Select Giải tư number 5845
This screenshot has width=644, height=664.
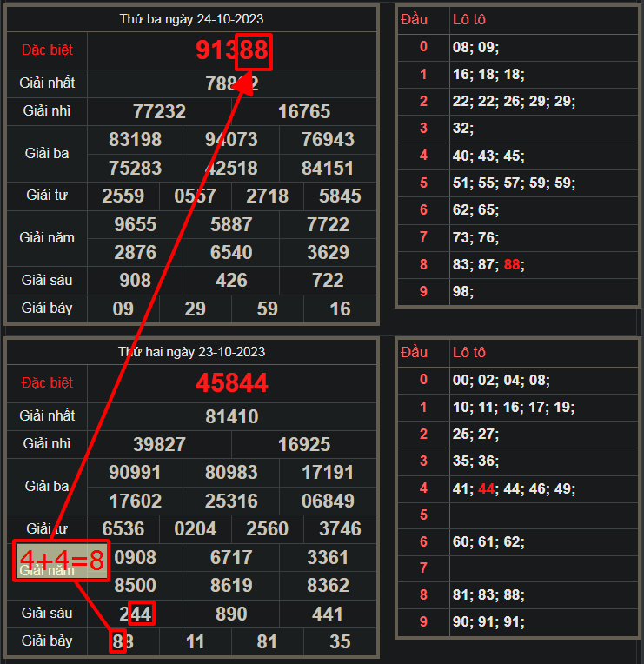(x=340, y=196)
